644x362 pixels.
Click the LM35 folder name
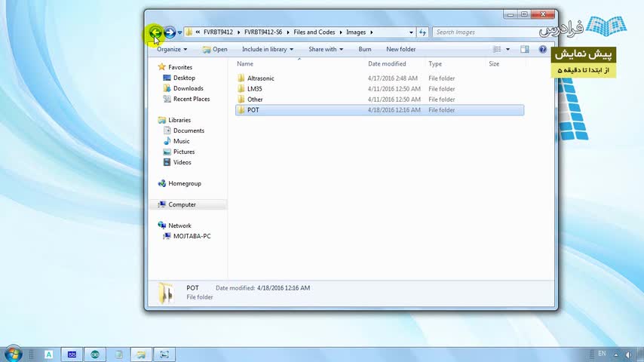[255, 89]
